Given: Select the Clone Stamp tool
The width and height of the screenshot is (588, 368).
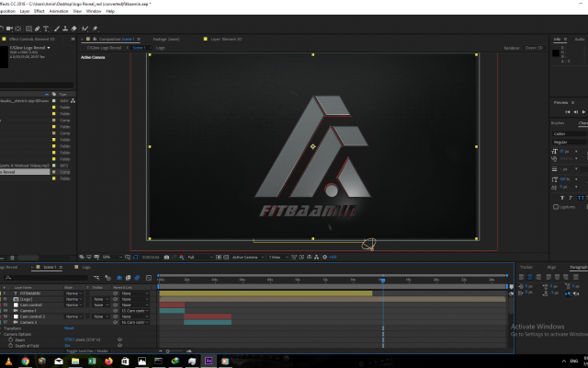Looking at the screenshot, I should 65,29.
